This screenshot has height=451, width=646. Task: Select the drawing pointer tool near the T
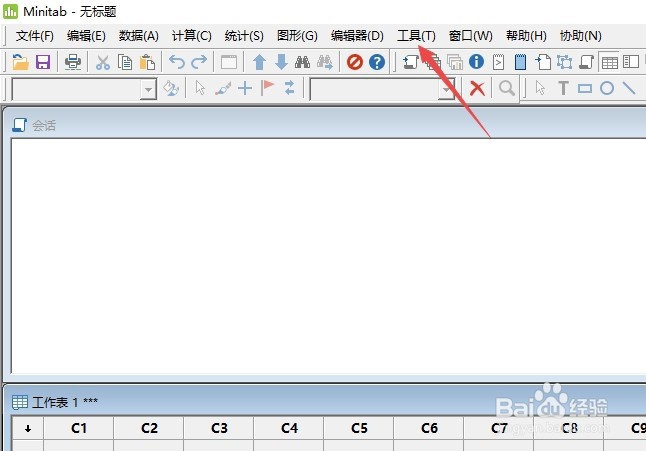coord(540,88)
